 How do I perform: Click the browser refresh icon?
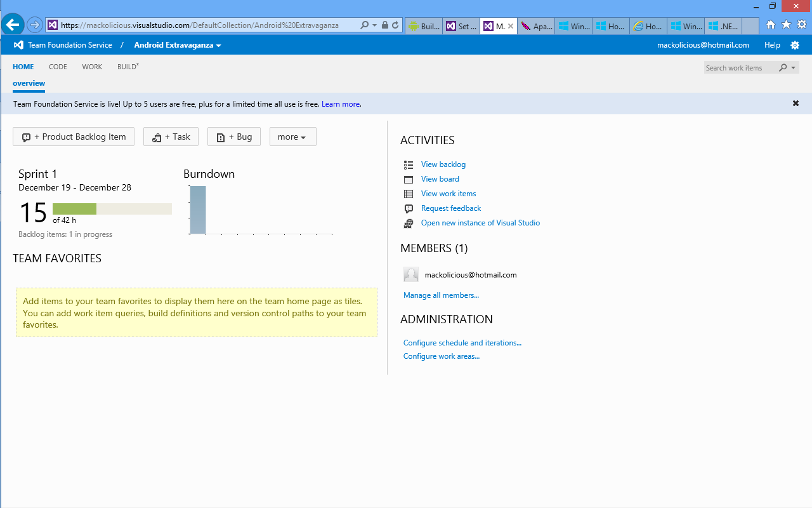point(395,25)
